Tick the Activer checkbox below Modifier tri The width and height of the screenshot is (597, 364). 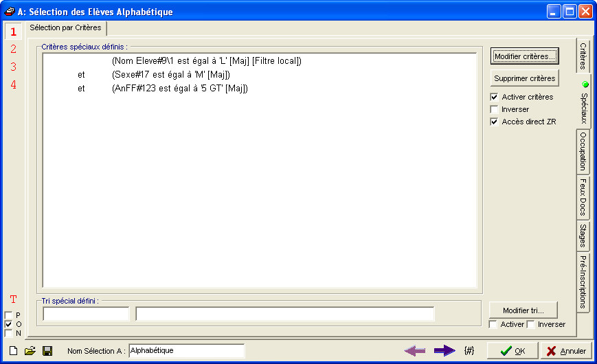tap(493, 324)
